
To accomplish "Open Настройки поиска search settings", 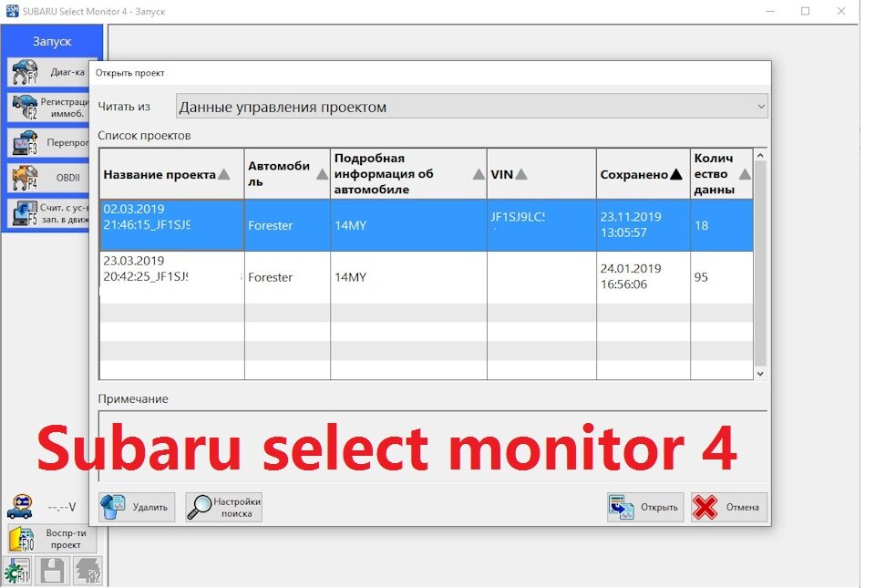I will point(224,507).
